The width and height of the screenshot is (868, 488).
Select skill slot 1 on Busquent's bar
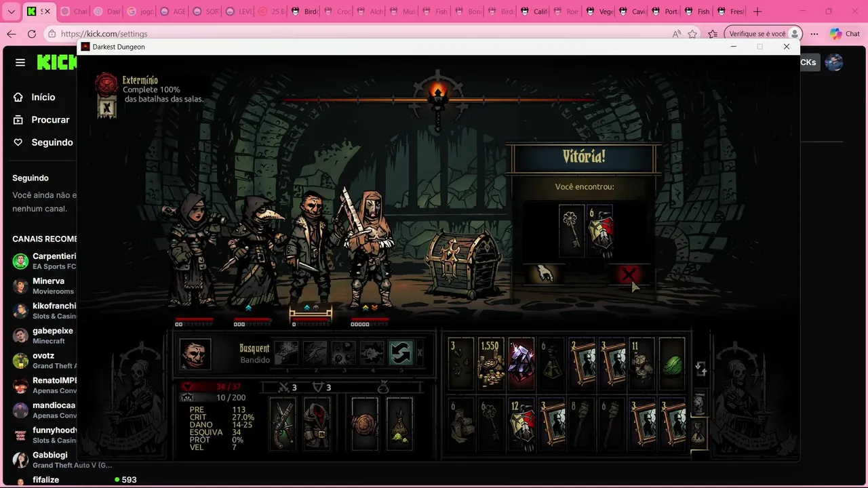286,353
